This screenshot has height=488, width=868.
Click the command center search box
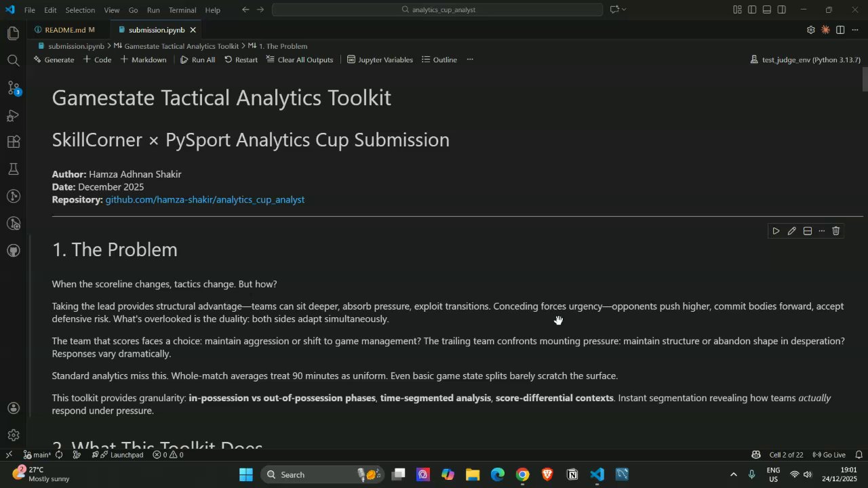[x=437, y=9]
